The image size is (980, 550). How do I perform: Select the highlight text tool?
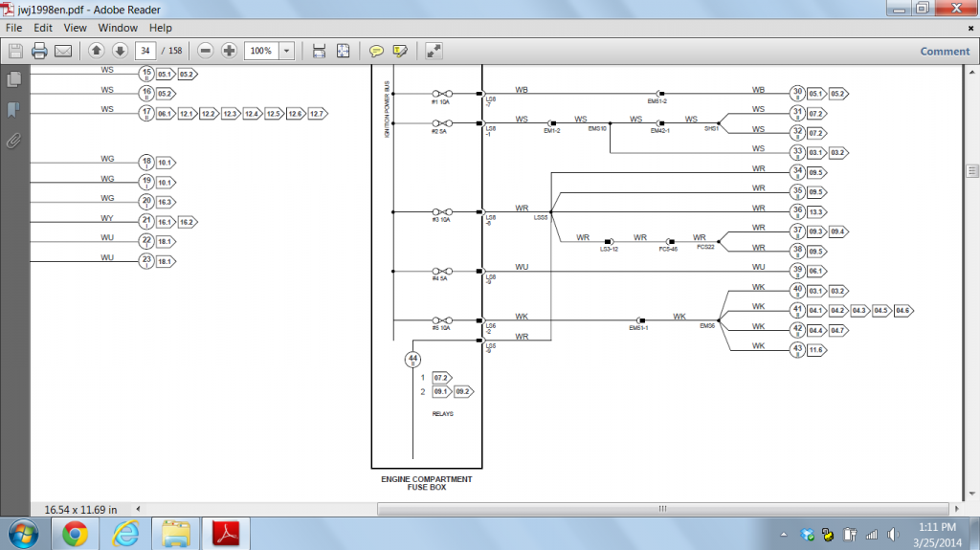click(x=400, y=51)
